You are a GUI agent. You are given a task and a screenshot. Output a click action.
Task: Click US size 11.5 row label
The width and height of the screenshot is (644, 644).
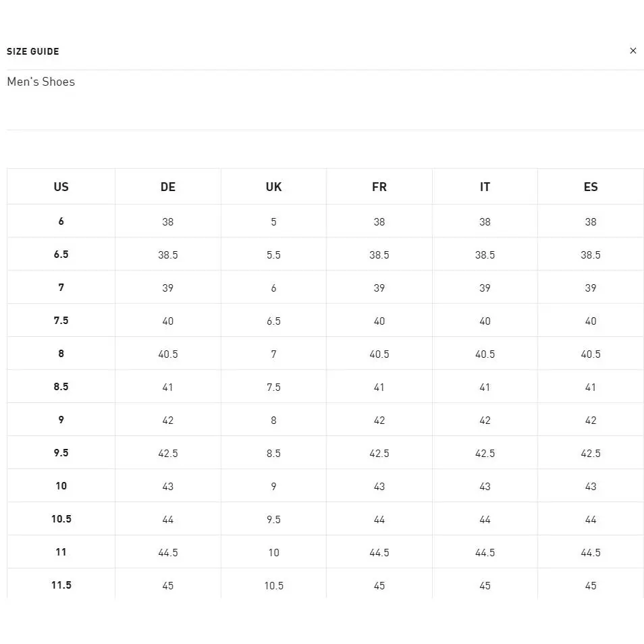61,585
